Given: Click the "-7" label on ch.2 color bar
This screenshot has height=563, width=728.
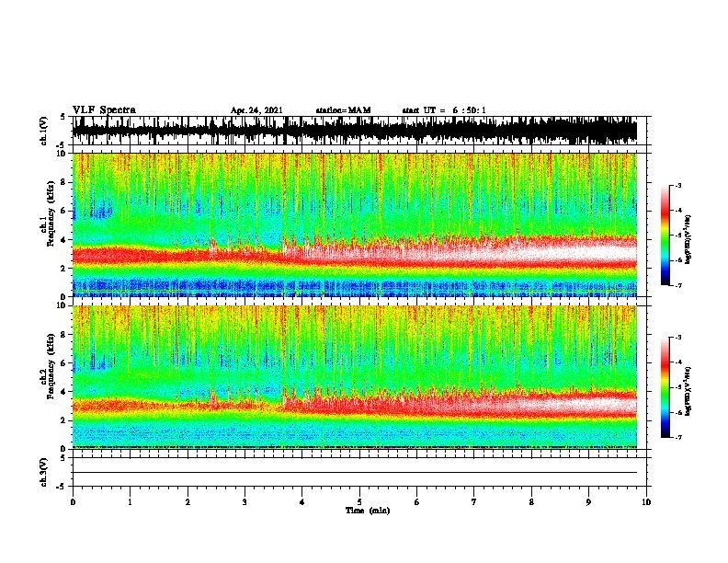Looking at the screenshot, I should (677, 438).
